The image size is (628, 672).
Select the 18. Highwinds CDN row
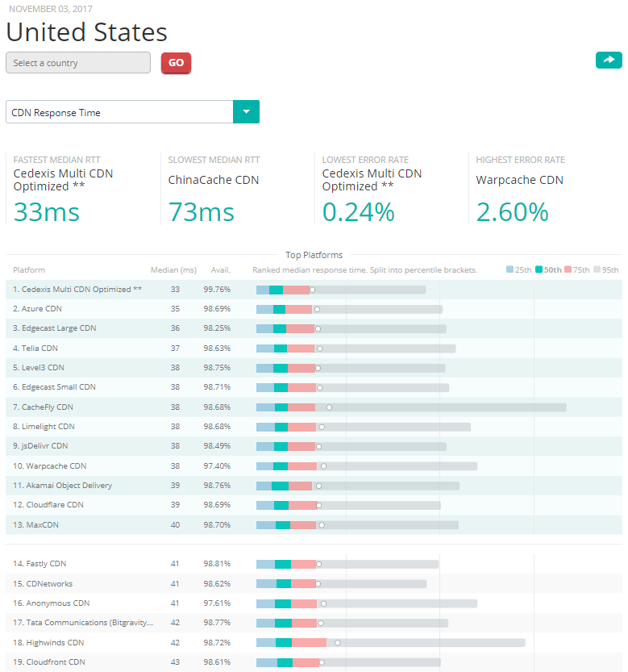314,642
